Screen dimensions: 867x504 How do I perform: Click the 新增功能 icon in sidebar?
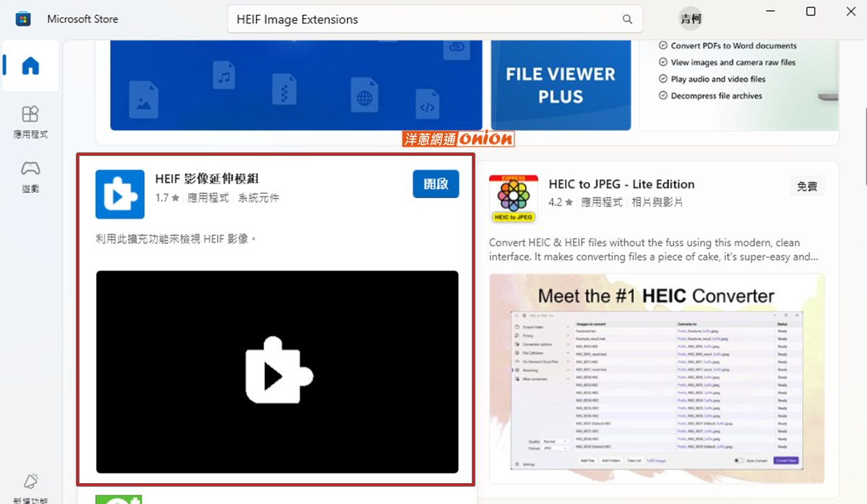(x=30, y=482)
